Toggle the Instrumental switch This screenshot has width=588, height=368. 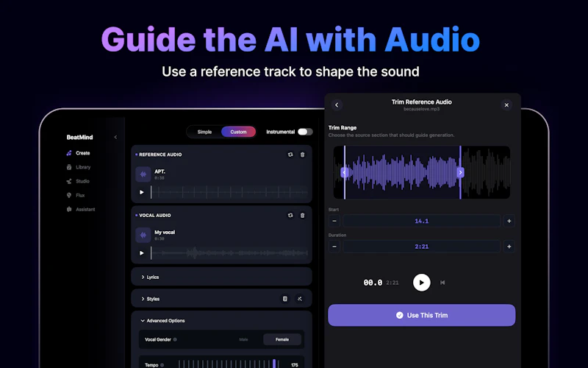305,132
